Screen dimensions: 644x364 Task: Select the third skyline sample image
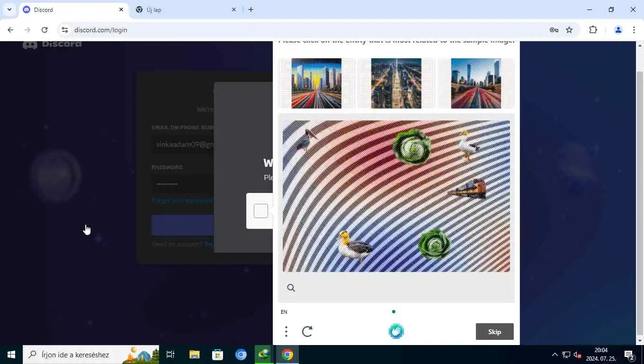[x=476, y=83]
